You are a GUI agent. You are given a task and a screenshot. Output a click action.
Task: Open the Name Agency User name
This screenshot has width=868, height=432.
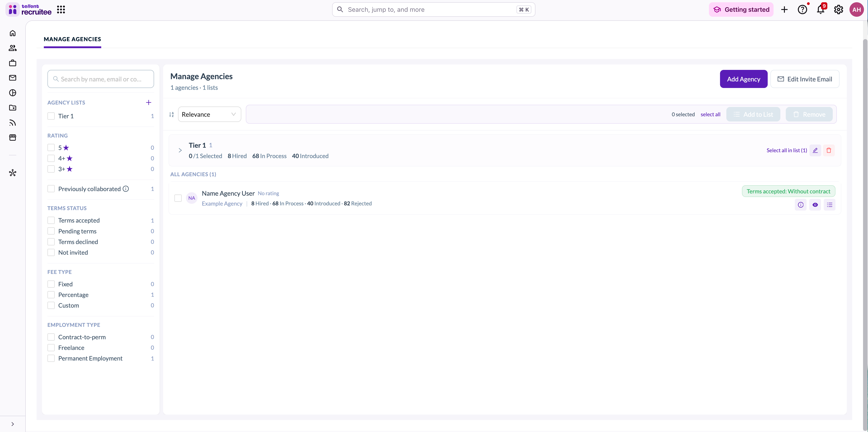(228, 193)
